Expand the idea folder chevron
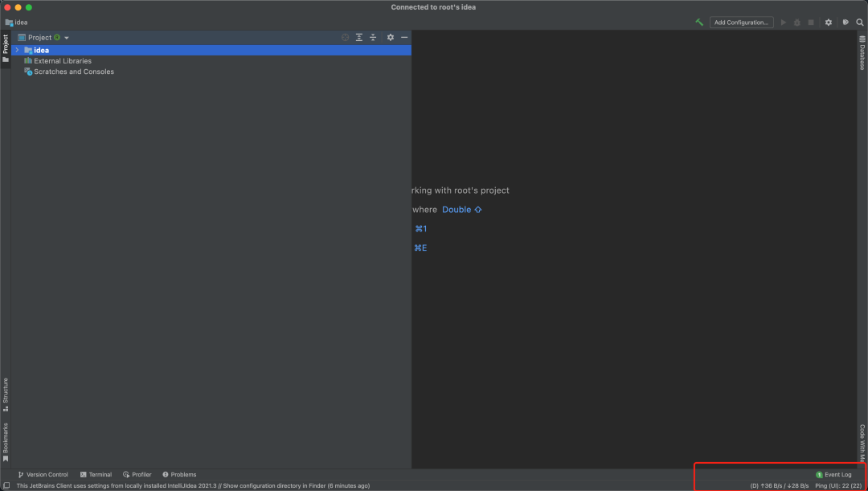 coord(17,50)
